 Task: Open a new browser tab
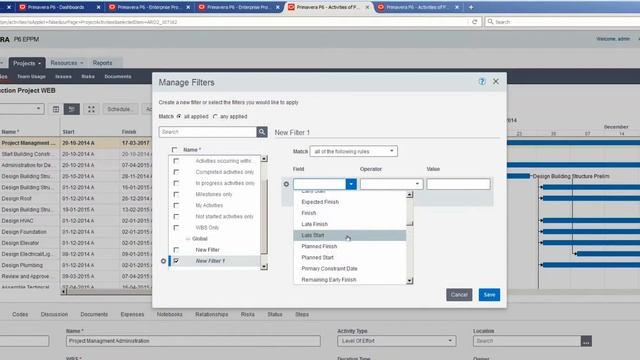pyautogui.click(x=471, y=7)
